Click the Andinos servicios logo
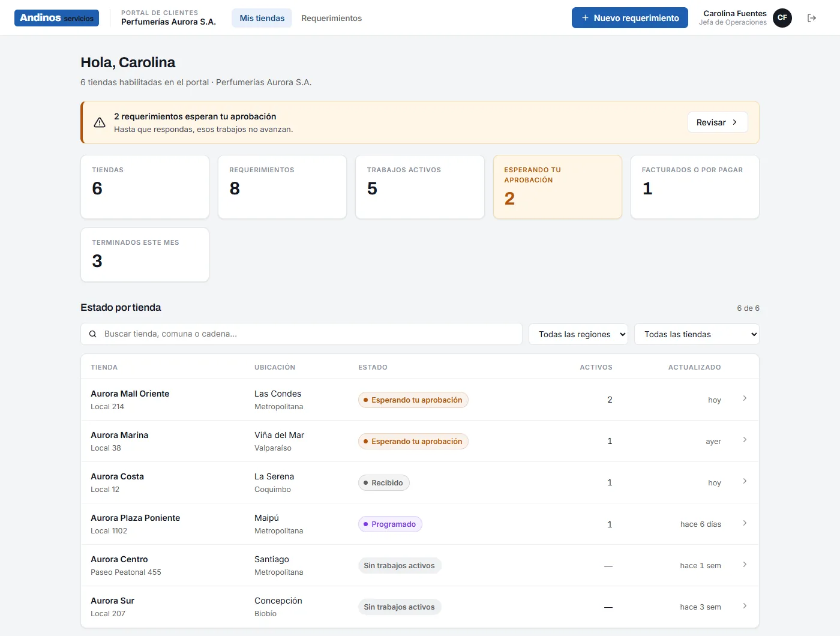Screen dimensions: 840x636 57,18
